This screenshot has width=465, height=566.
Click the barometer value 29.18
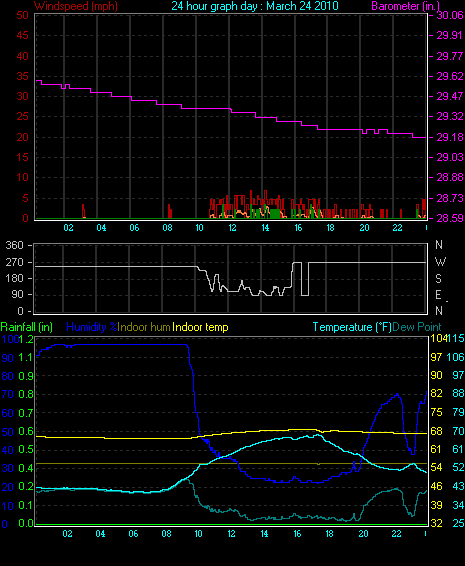[x=450, y=138]
